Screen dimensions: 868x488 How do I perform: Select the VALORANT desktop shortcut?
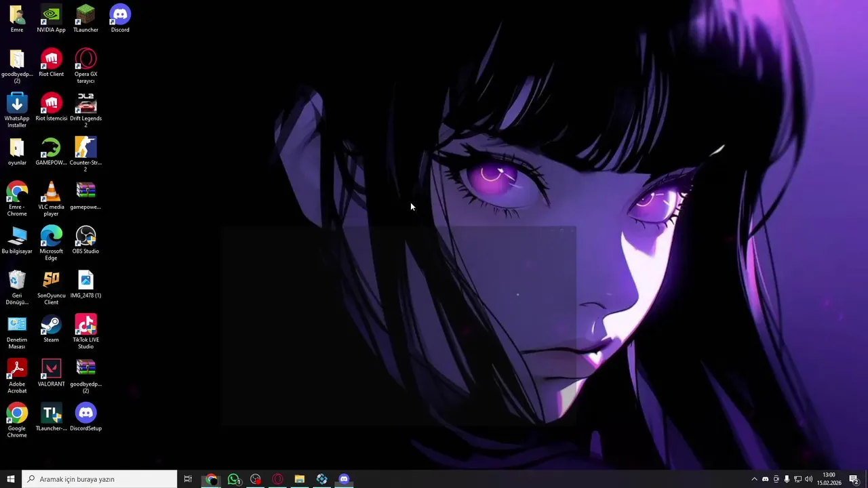click(51, 373)
